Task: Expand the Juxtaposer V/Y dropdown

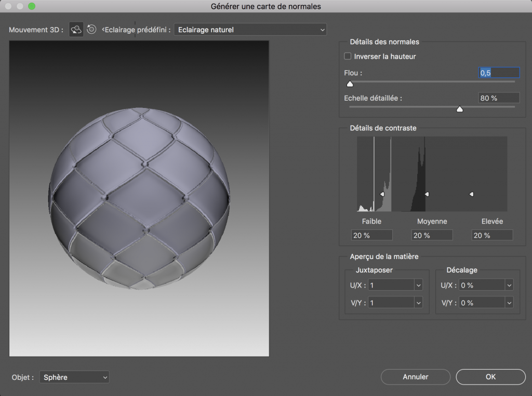Action: point(418,303)
